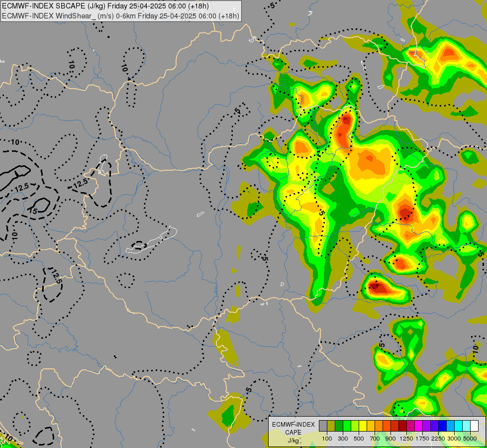
Task: Click the legend label '5000'
Action: click(470, 439)
